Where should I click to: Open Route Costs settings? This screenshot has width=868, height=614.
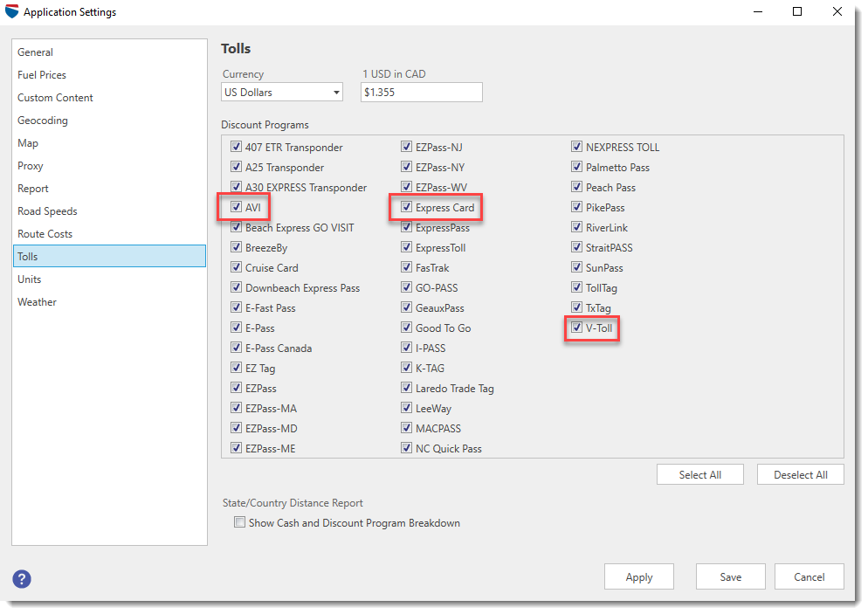(110, 234)
